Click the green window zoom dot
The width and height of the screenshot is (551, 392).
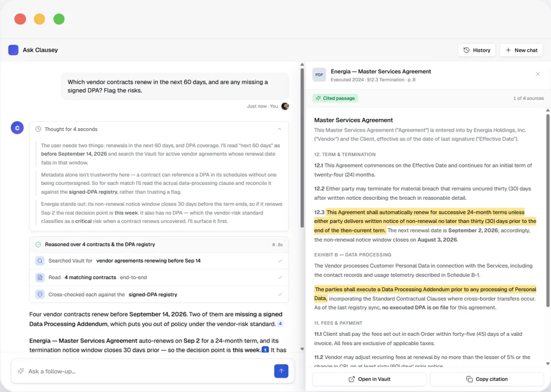[x=59, y=19]
